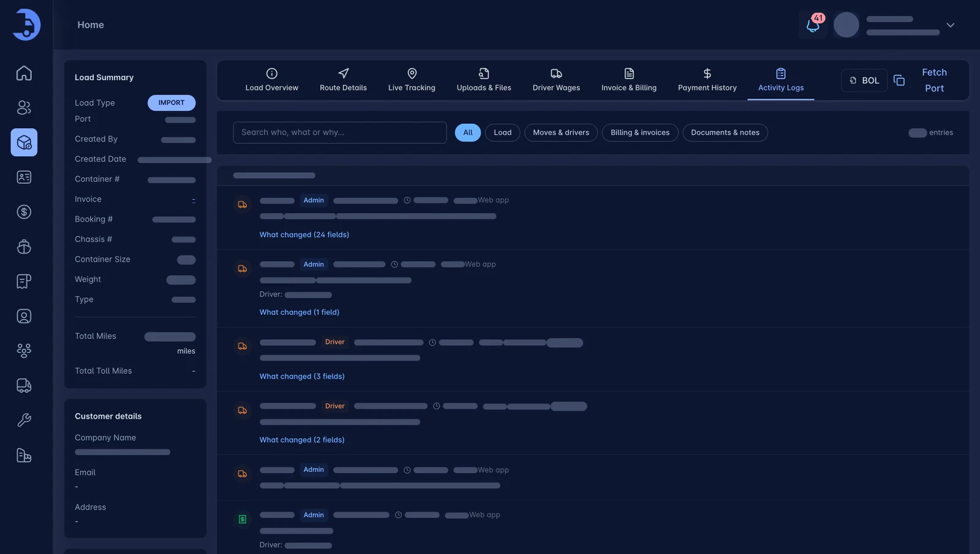Open the Home icon in sidebar
This screenshot has height=554, width=980.
pos(24,73)
